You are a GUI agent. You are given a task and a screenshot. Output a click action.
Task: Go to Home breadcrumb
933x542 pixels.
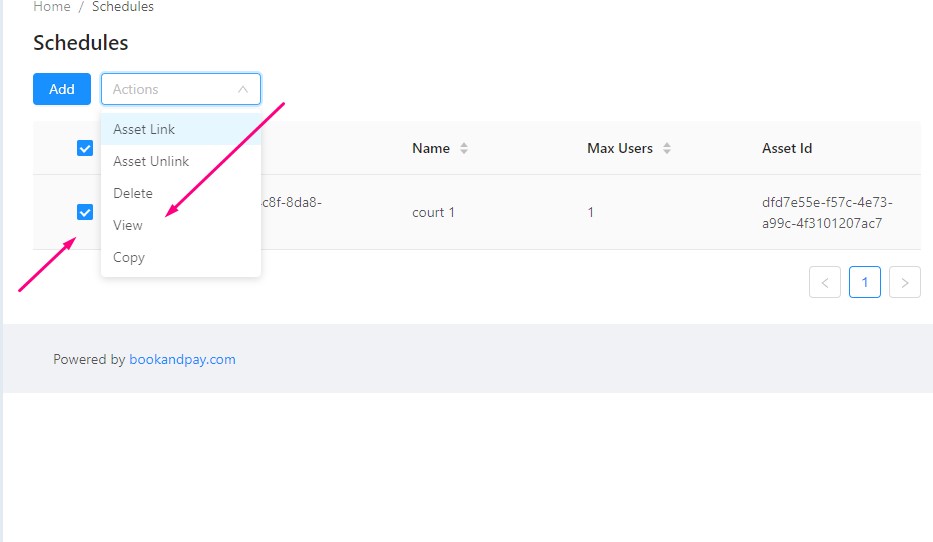pos(52,7)
